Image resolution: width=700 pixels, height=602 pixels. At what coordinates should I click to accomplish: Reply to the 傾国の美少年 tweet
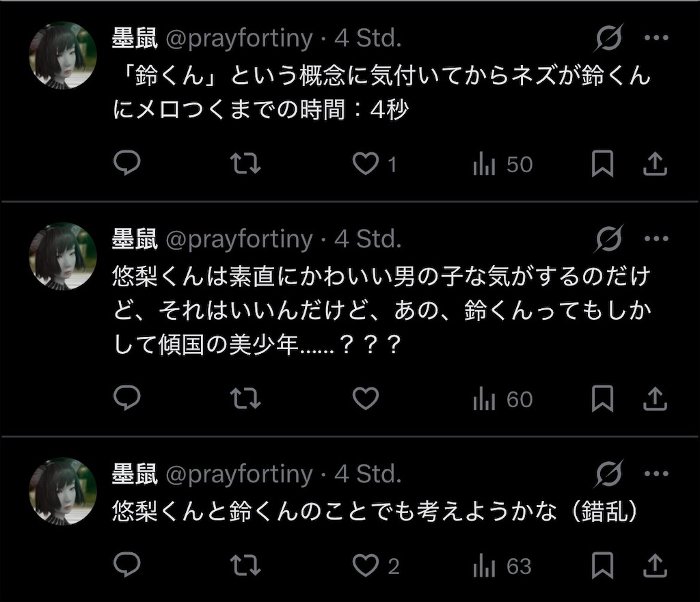point(127,398)
